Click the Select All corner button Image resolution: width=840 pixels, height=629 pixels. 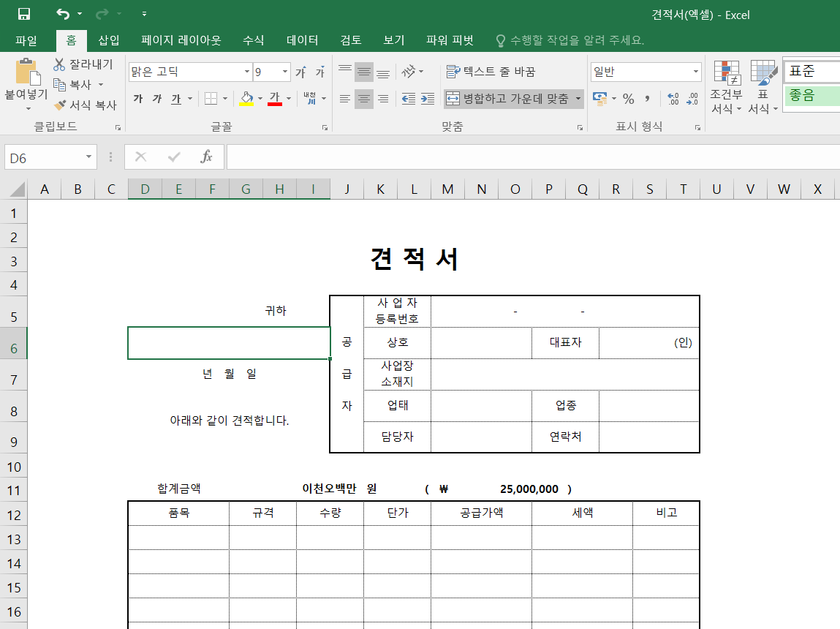point(17,189)
